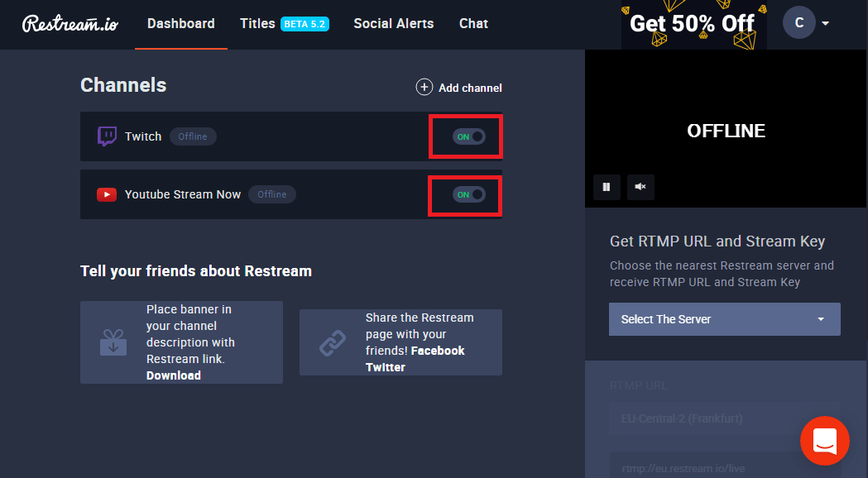Click the chain link share icon
This screenshot has height=478, width=868.
pos(333,343)
